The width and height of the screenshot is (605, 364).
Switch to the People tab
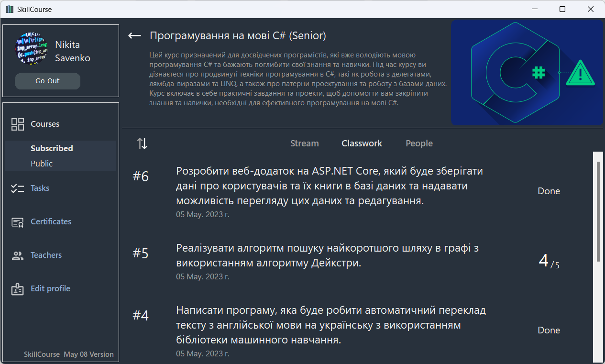coord(419,143)
